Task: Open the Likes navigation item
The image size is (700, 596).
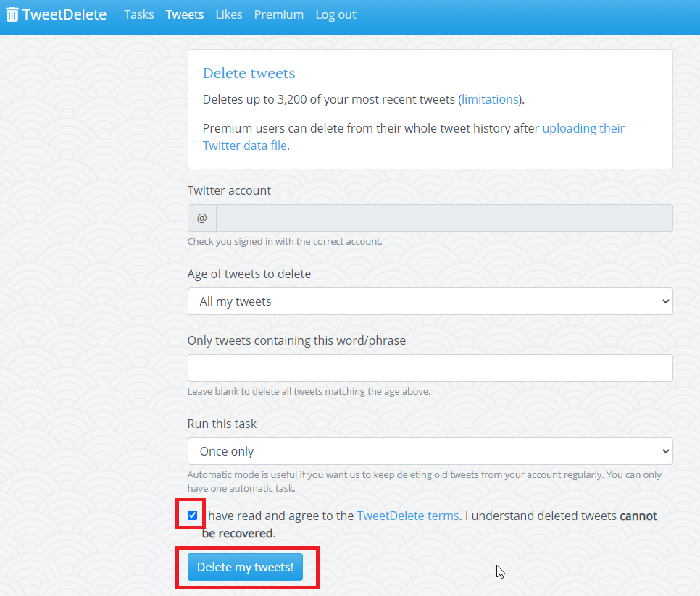Action: 228,14
